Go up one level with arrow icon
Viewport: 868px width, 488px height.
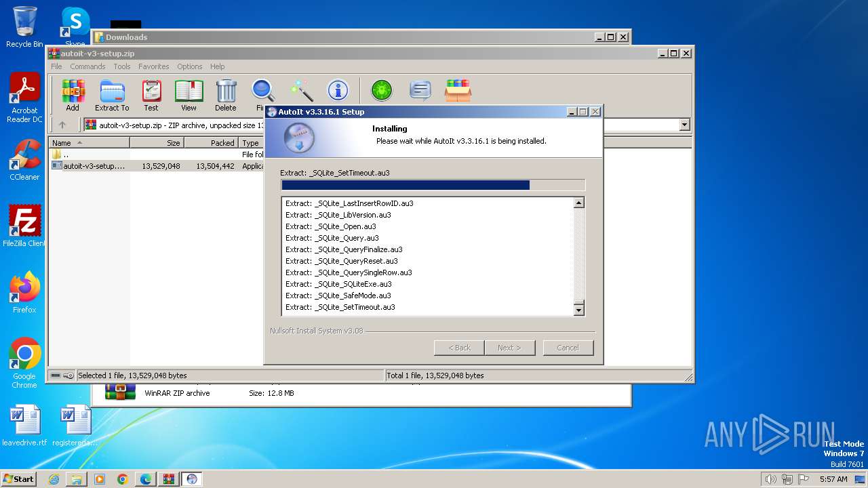coord(62,125)
